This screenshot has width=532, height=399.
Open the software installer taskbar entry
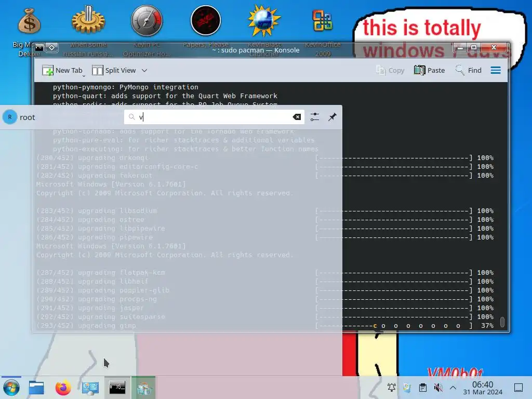[143, 388]
